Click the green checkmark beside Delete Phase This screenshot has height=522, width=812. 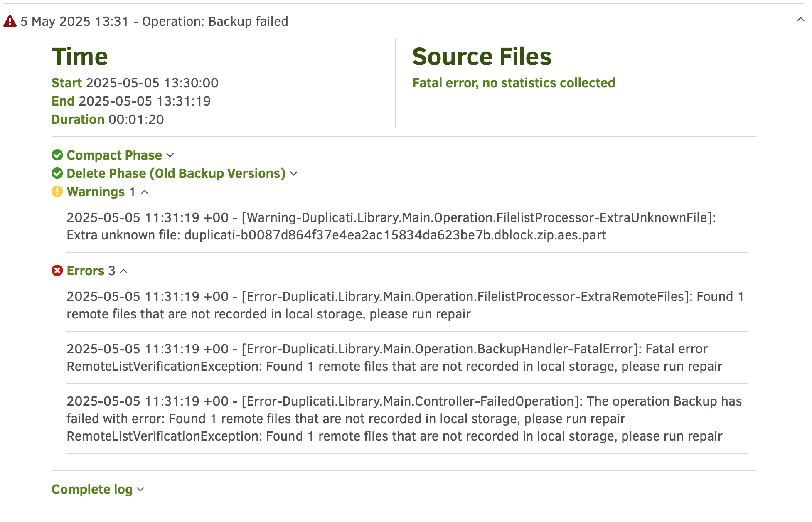[57, 173]
